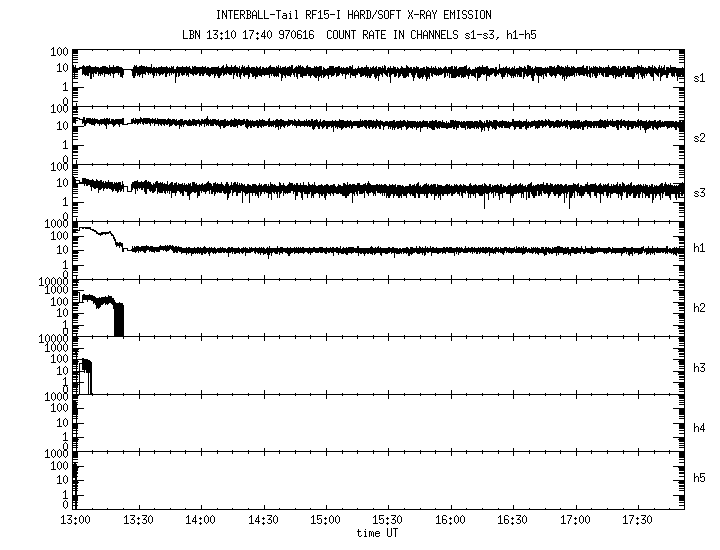Select the 14:00 time axis label
The image size is (720, 550).
click(x=200, y=520)
